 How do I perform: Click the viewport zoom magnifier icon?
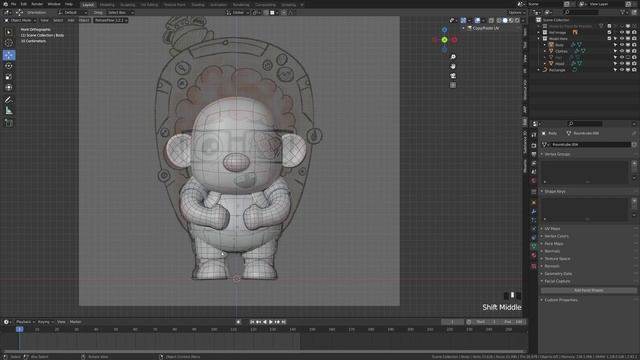pos(453,57)
